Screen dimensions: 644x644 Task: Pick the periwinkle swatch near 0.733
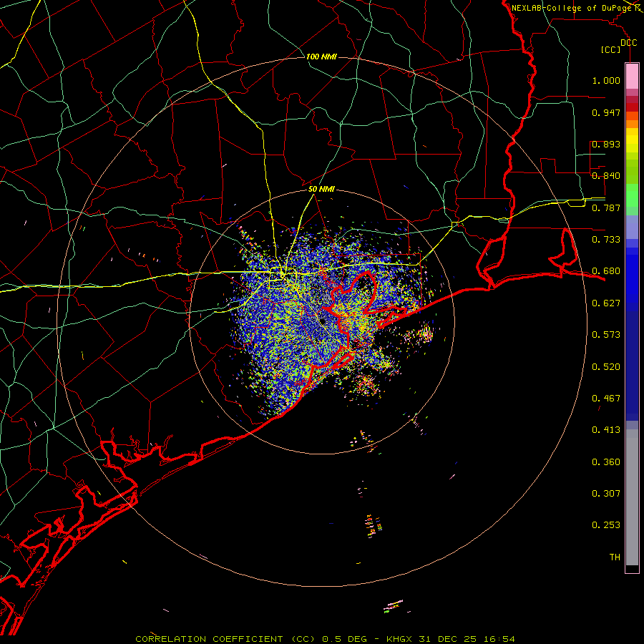pyautogui.click(x=632, y=227)
